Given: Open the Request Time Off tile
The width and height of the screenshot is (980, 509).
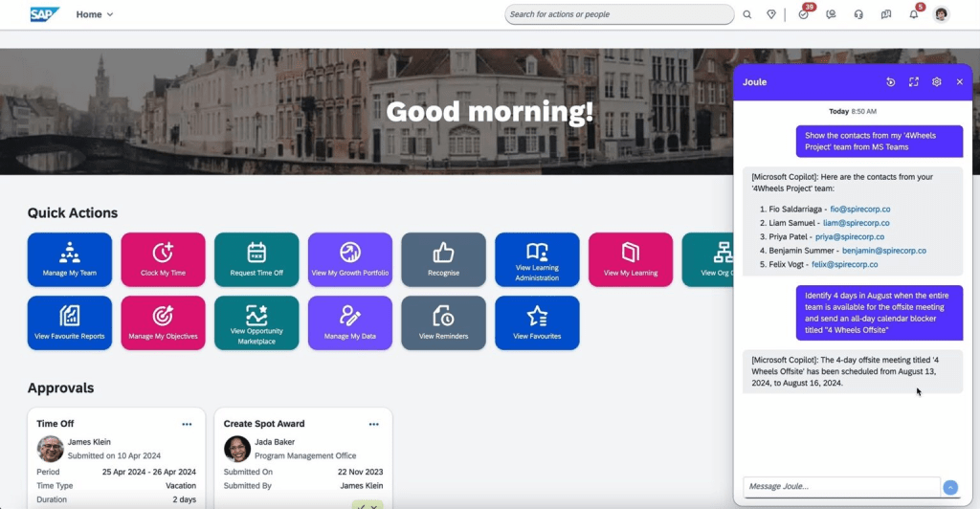Looking at the screenshot, I should 256,259.
